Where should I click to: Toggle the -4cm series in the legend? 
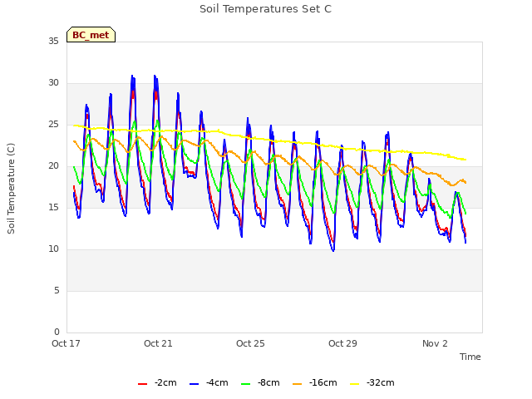(209, 383)
